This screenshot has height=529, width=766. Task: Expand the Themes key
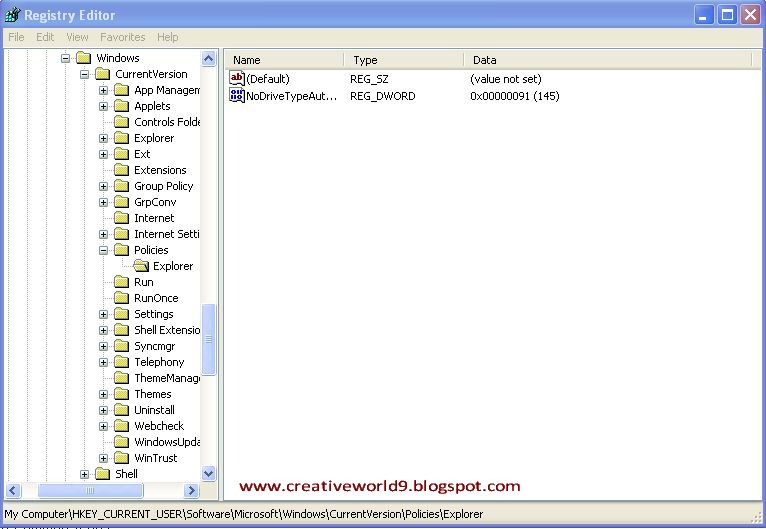[104, 395]
